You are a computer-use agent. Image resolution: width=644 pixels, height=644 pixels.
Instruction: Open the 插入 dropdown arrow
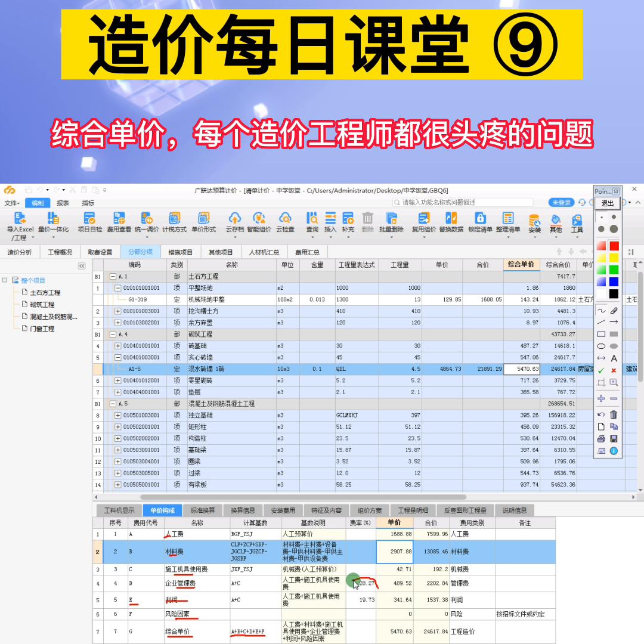click(x=330, y=236)
